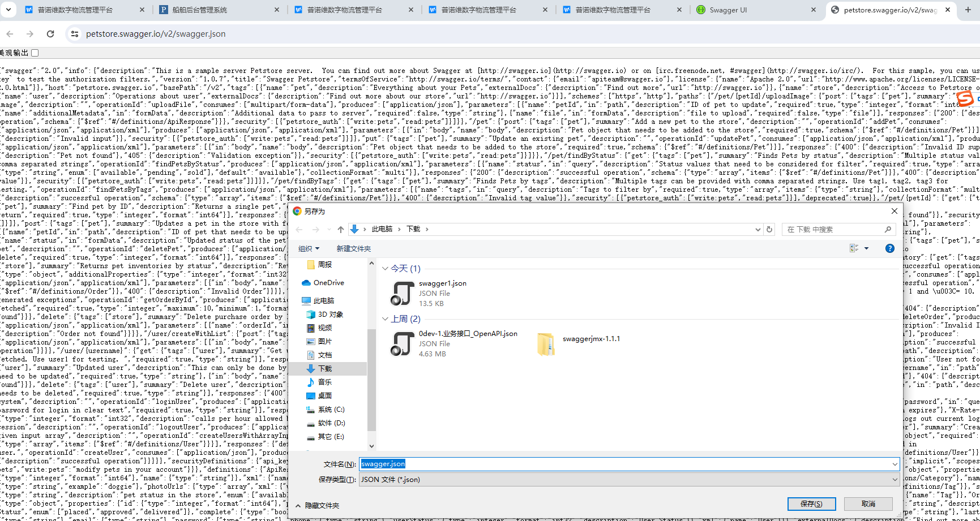980x521 pixels.
Task: Open site info icon in address bar
Action: tap(74, 34)
